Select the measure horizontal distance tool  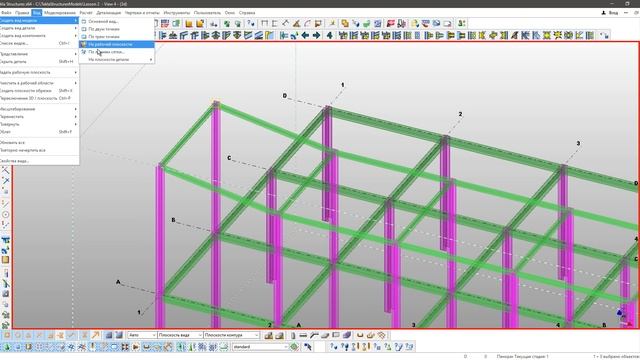tap(264, 24)
